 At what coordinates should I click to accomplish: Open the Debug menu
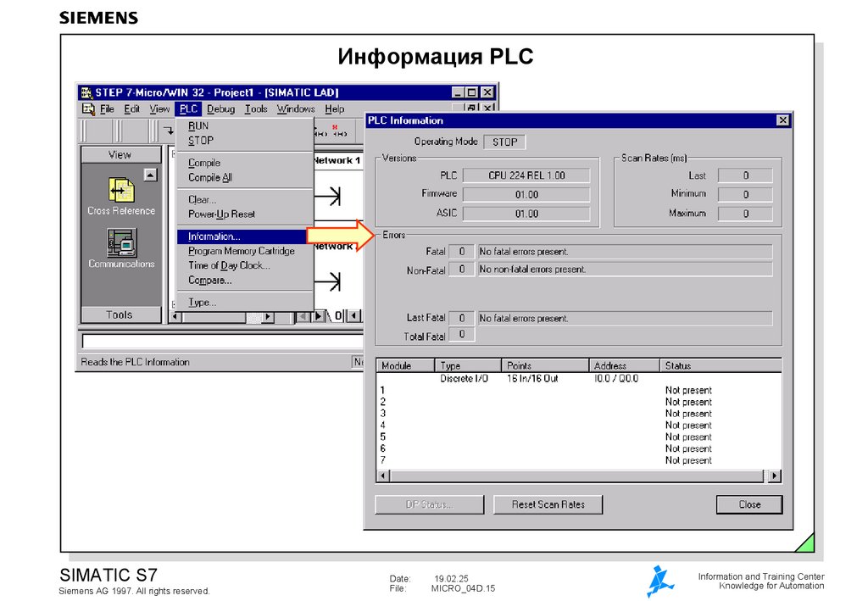[221, 109]
